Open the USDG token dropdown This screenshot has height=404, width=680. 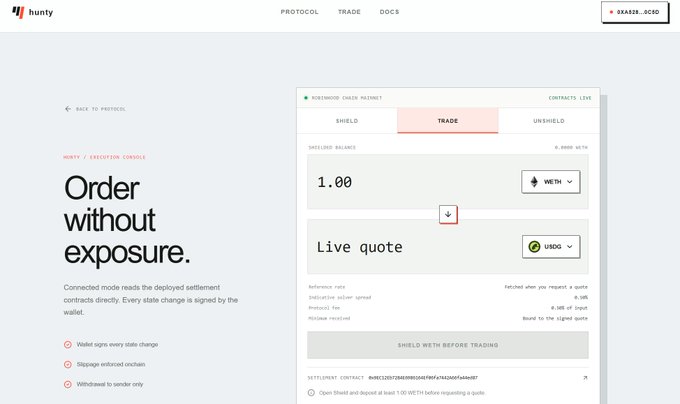click(x=551, y=247)
